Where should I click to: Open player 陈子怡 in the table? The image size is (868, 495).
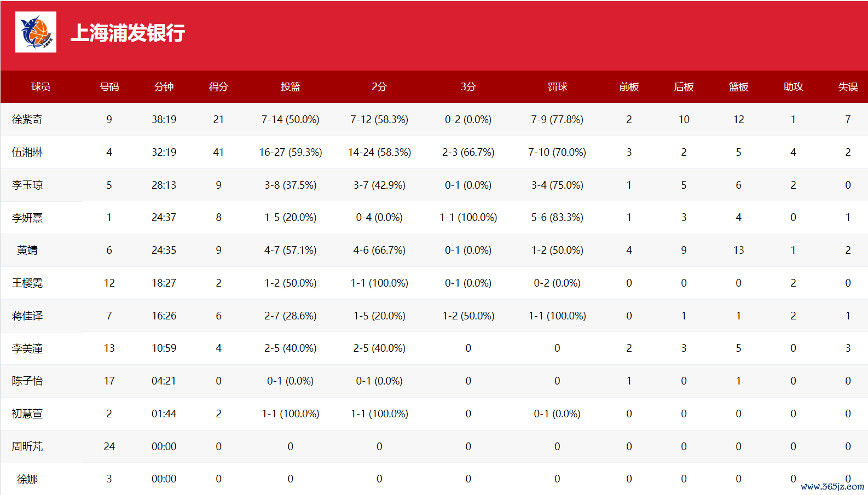click(27, 381)
